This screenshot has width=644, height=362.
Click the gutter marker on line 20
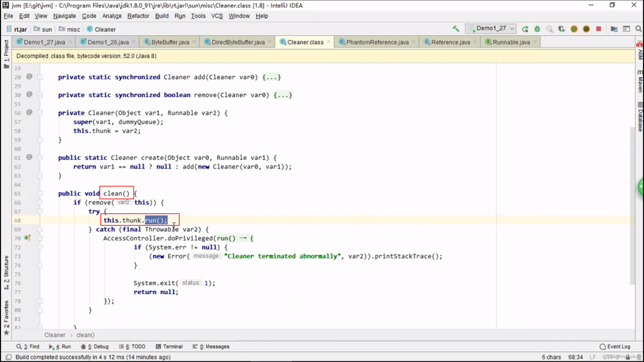point(29,77)
